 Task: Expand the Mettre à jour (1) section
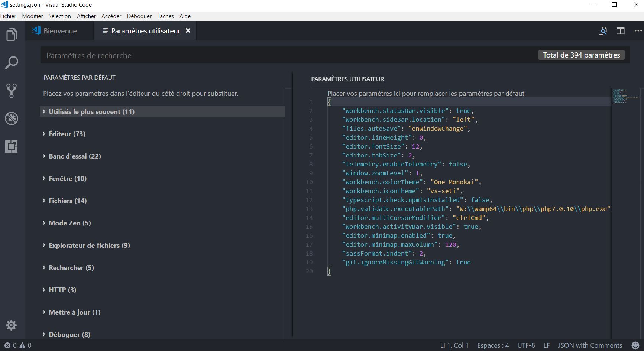click(x=162, y=312)
